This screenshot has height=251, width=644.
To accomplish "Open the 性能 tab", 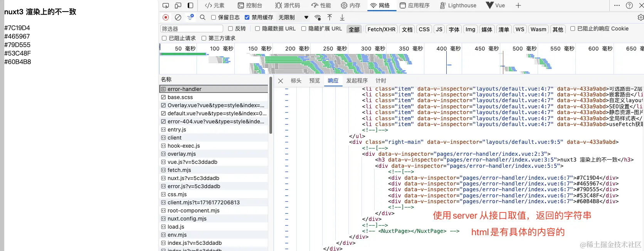I will coord(321,5).
